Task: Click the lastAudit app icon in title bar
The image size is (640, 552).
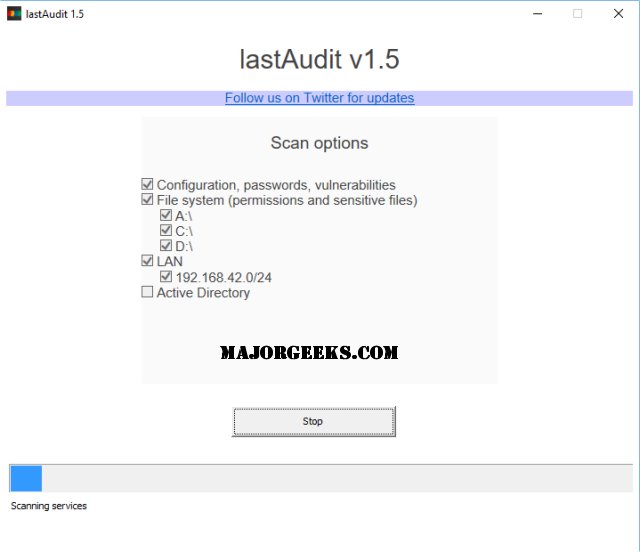Action: [x=14, y=14]
